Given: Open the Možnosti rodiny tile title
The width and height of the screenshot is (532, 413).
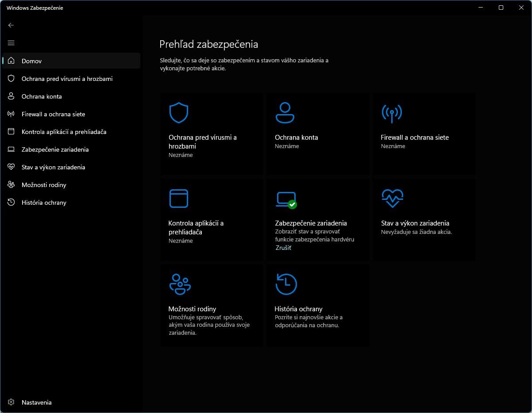Looking at the screenshot, I should 192,309.
